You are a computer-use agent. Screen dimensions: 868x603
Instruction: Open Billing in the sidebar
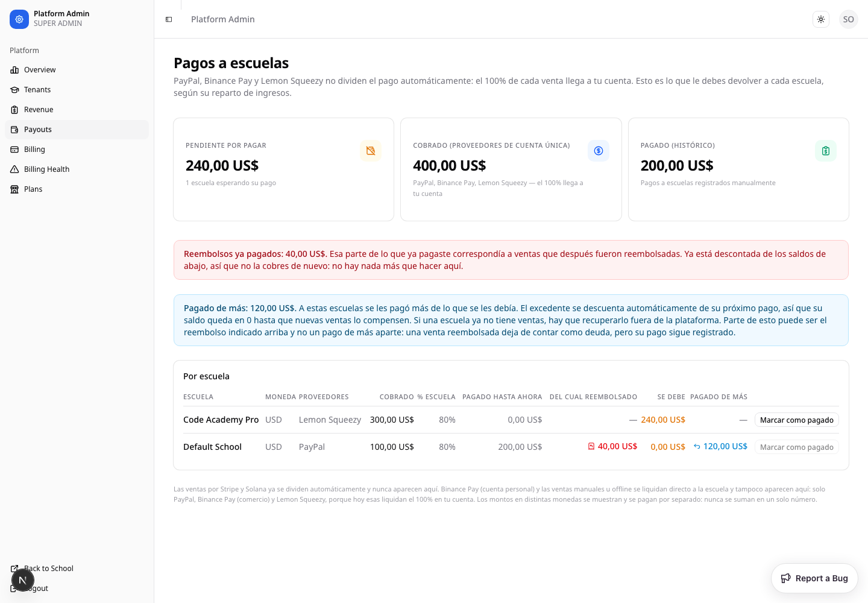point(77,150)
